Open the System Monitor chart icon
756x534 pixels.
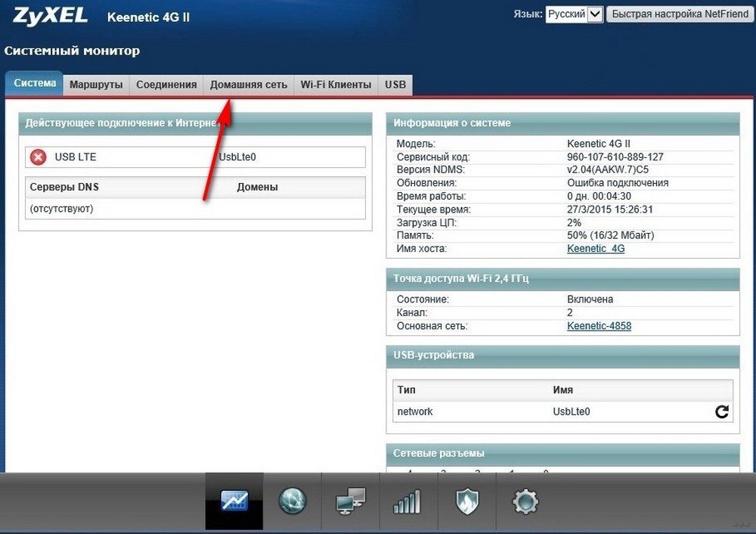[234, 501]
